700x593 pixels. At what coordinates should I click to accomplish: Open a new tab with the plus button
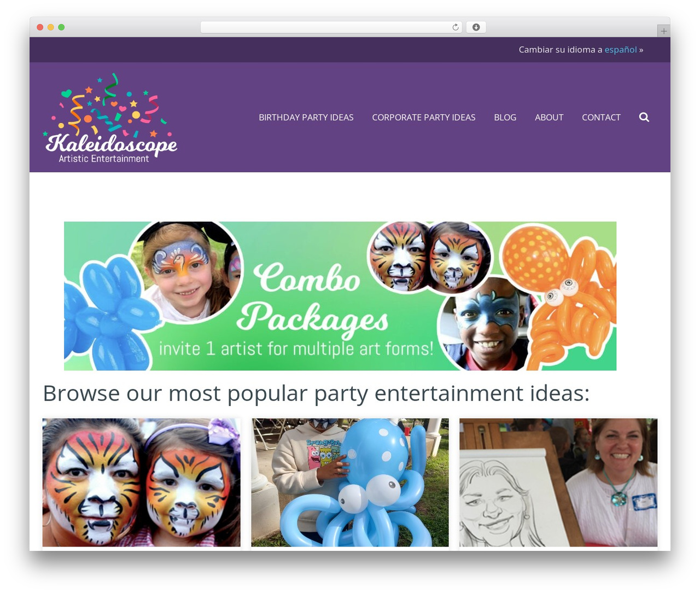(663, 31)
